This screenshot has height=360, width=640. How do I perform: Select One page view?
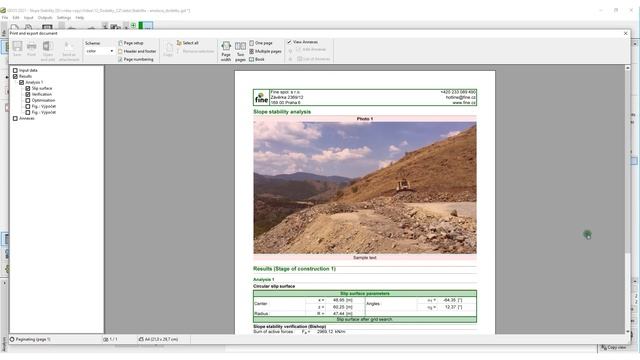pos(261,43)
